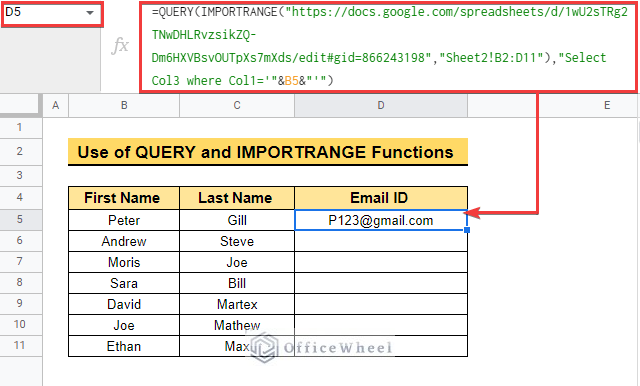640x386 pixels.
Task: Click the First Name header cell
Action: [x=124, y=198]
